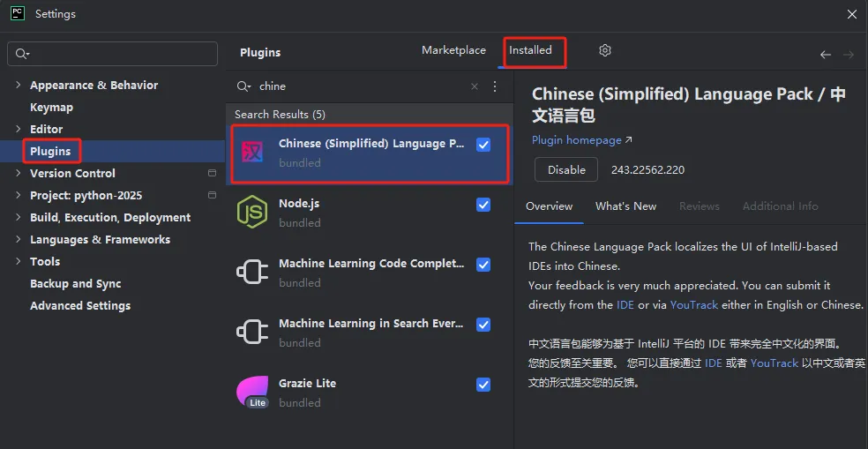This screenshot has width=868, height=449.
Task: Open the YouTrack link in English description
Action: click(694, 305)
